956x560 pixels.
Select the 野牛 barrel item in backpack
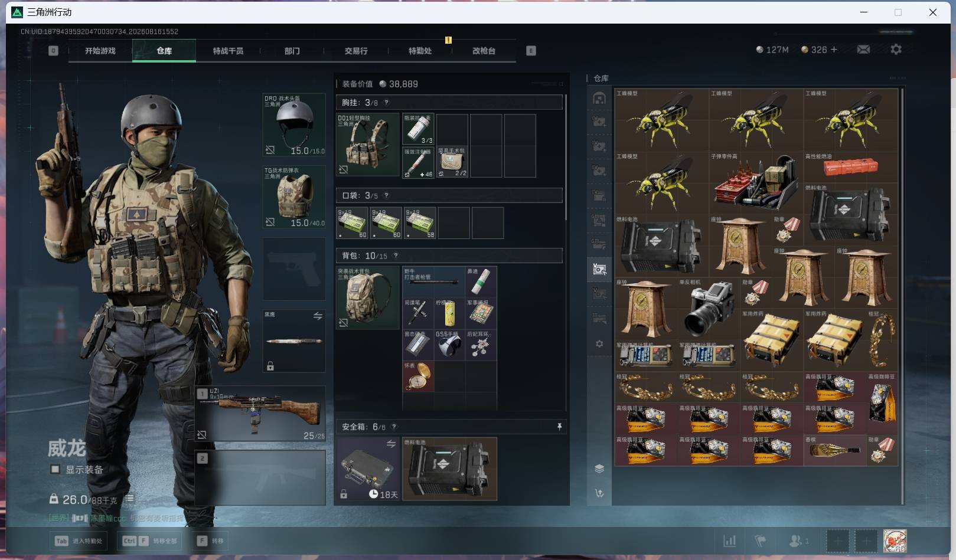click(x=433, y=281)
